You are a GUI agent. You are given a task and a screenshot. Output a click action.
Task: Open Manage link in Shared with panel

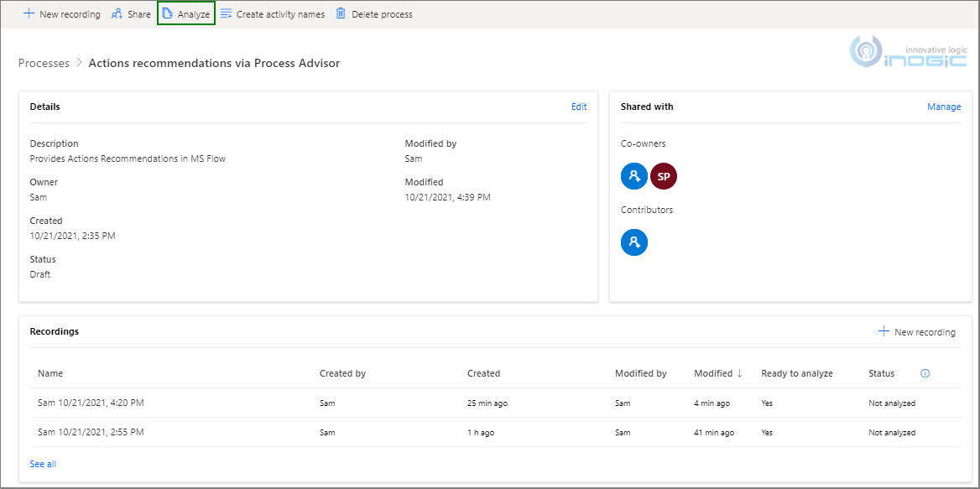click(x=944, y=107)
